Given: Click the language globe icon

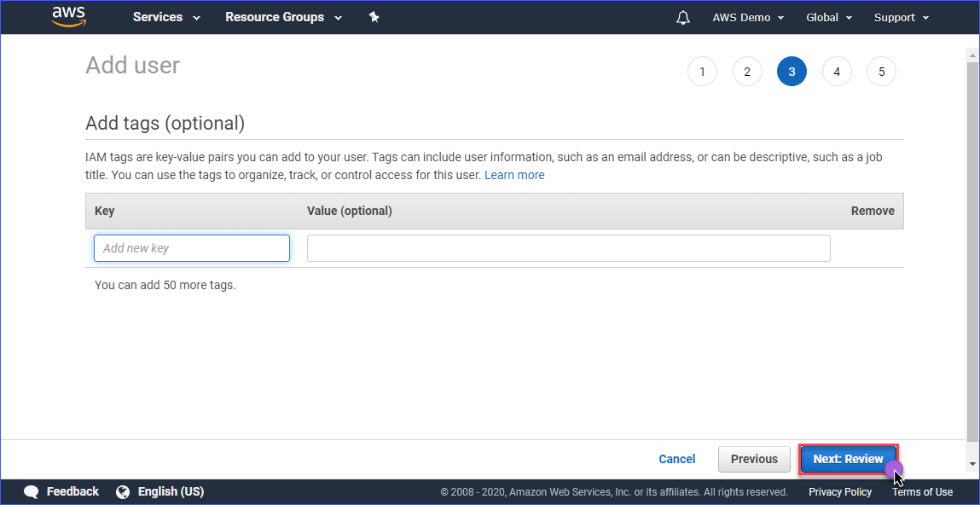Looking at the screenshot, I should (x=123, y=492).
